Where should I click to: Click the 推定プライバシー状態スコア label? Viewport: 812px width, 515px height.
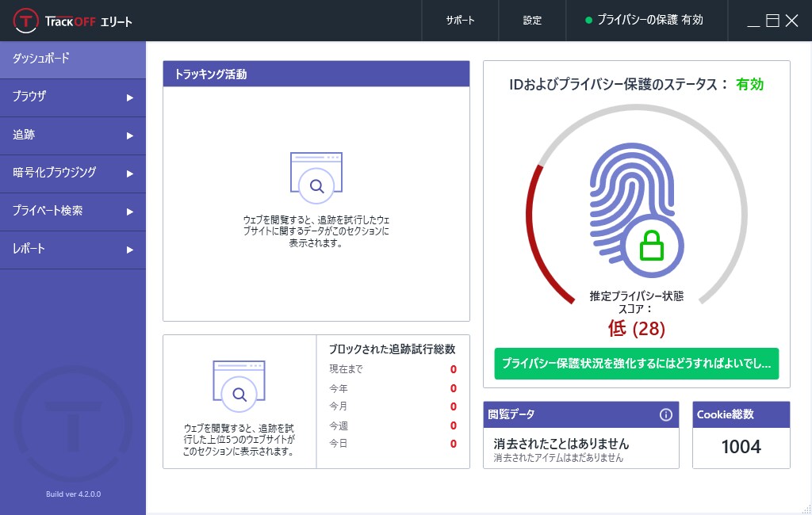tap(637, 303)
